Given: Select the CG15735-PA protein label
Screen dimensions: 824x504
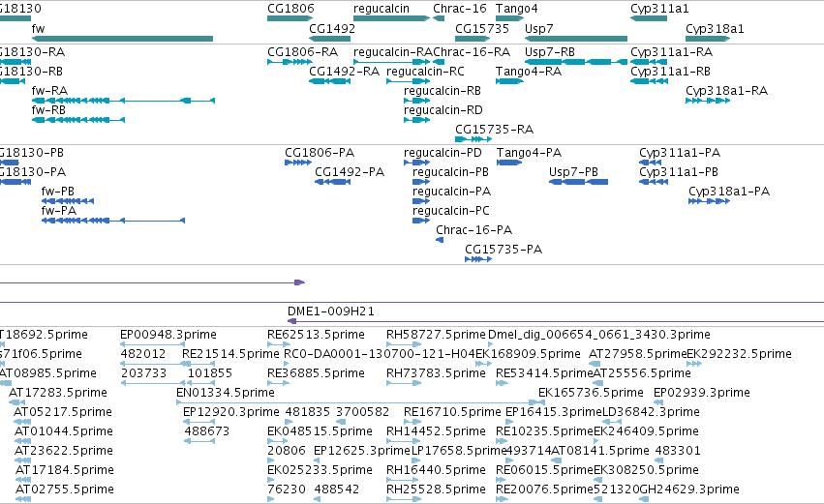Looking at the screenshot, I should point(504,249).
